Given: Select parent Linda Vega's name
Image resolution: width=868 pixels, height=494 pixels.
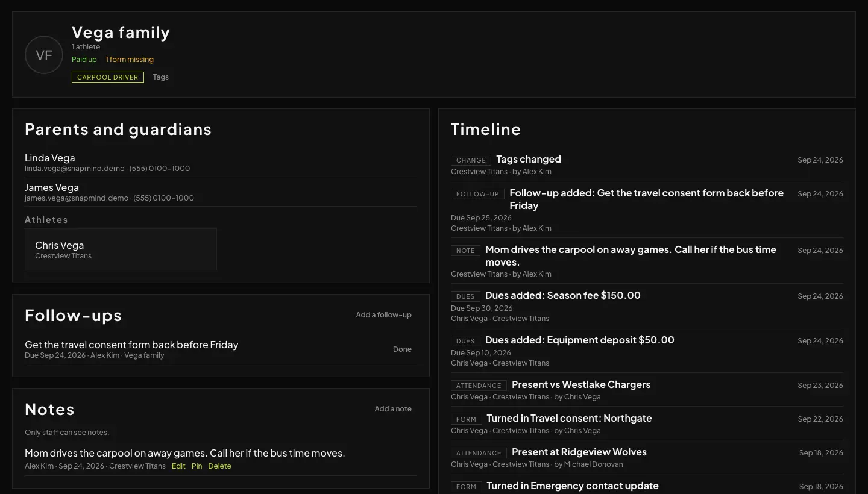Looking at the screenshot, I should pos(50,158).
